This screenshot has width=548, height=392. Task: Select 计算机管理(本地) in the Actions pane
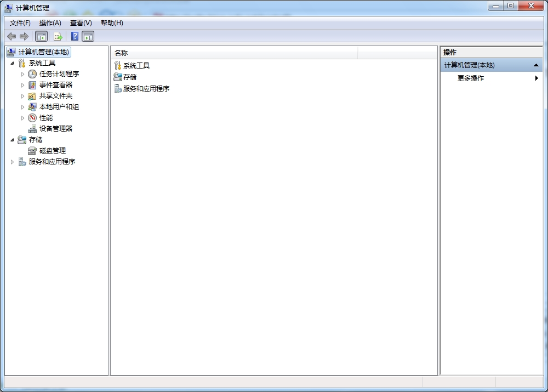[x=470, y=65]
